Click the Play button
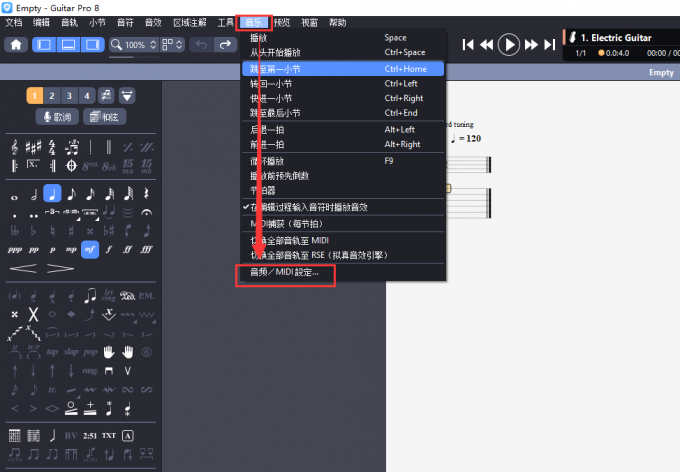 pyautogui.click(x=509, y=44)
